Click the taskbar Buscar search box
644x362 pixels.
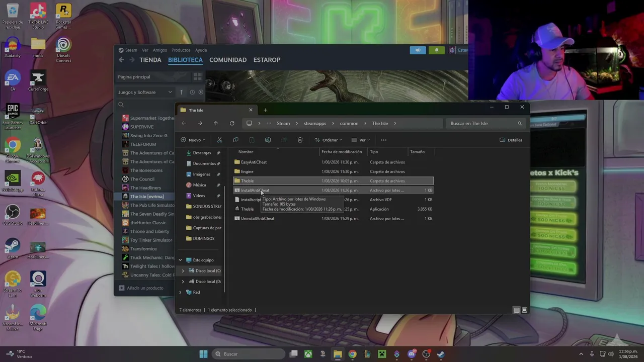pyautogui.click(x=249, y=354)
